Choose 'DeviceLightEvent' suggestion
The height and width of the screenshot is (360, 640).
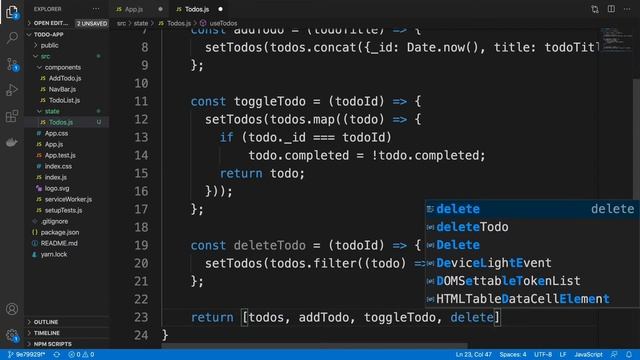(532, 263)
